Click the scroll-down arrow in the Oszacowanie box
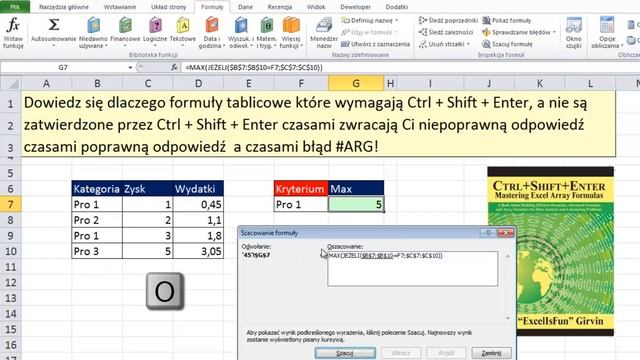This screenshot has width=640, height=360. click(x=508, y=318)
